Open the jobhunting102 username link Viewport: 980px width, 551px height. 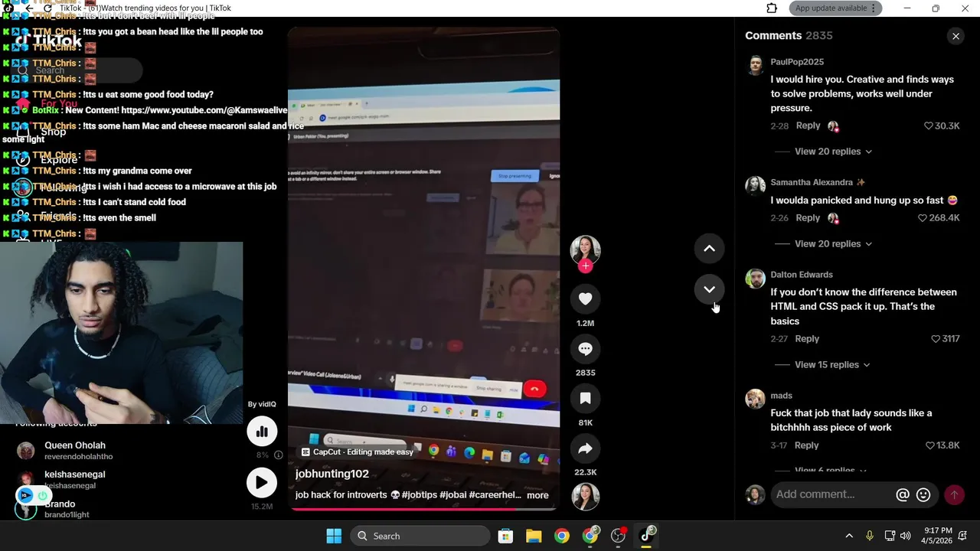pyautogui.click(x=332, y=474)
